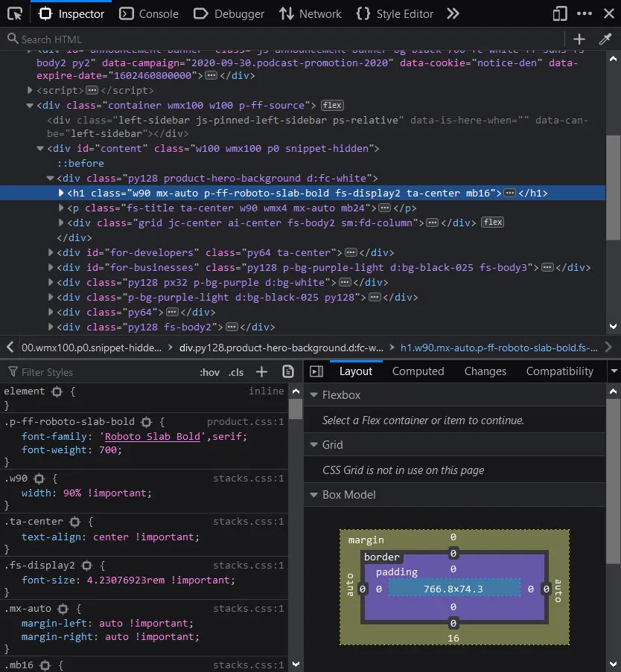Collapse the div id content node
The image size is (621, 672).
pyautogui.click(x=40, y=148)
